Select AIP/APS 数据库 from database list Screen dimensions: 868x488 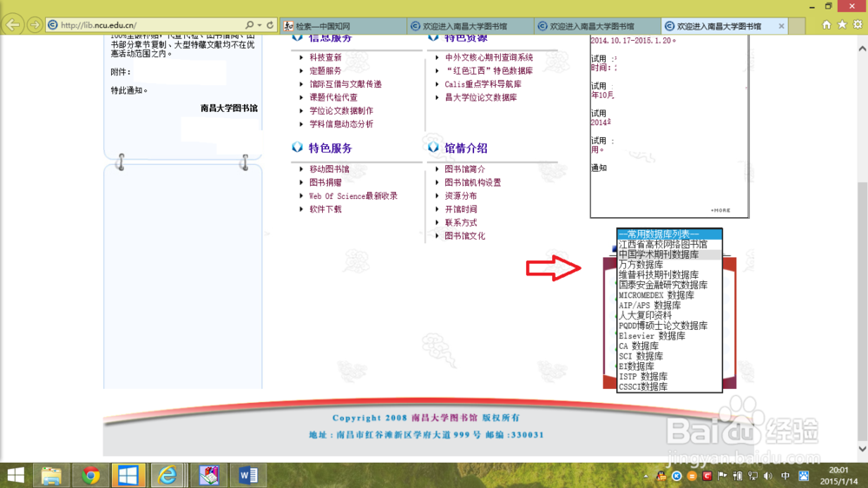[x=669, y=305]
